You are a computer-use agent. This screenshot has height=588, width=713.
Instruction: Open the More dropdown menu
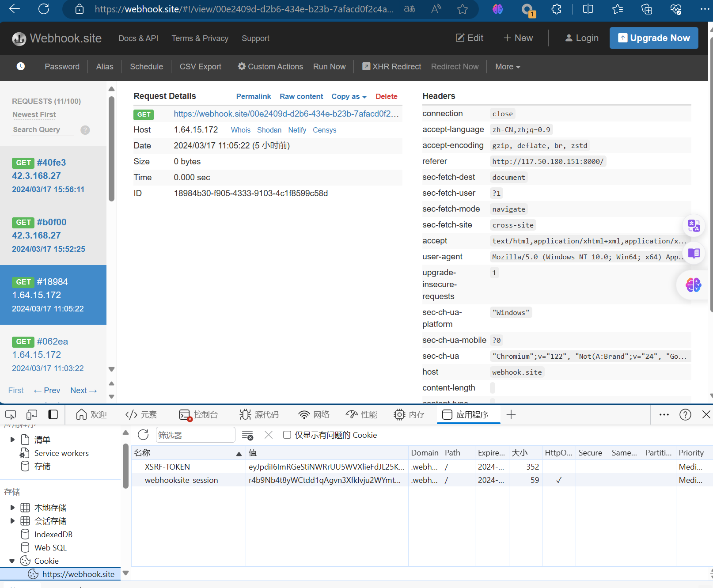(x=508, y=66)
